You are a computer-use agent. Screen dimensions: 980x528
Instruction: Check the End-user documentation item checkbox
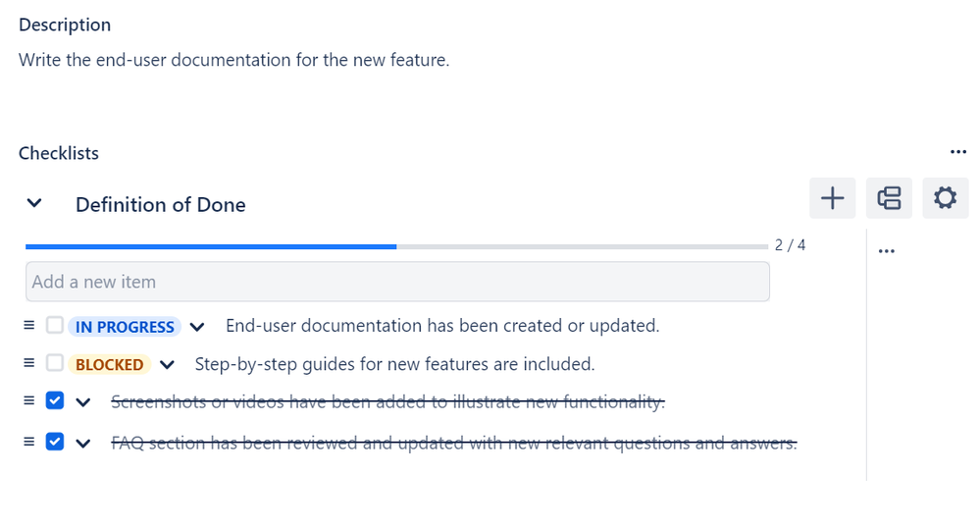click(x=55, y=325)
